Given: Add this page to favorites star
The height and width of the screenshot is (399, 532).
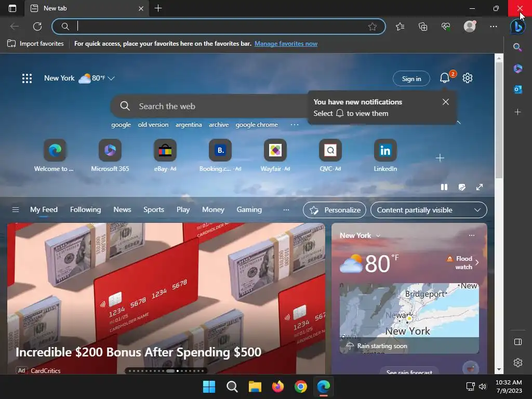Looking at the screenshot, I should click(372, 26).
